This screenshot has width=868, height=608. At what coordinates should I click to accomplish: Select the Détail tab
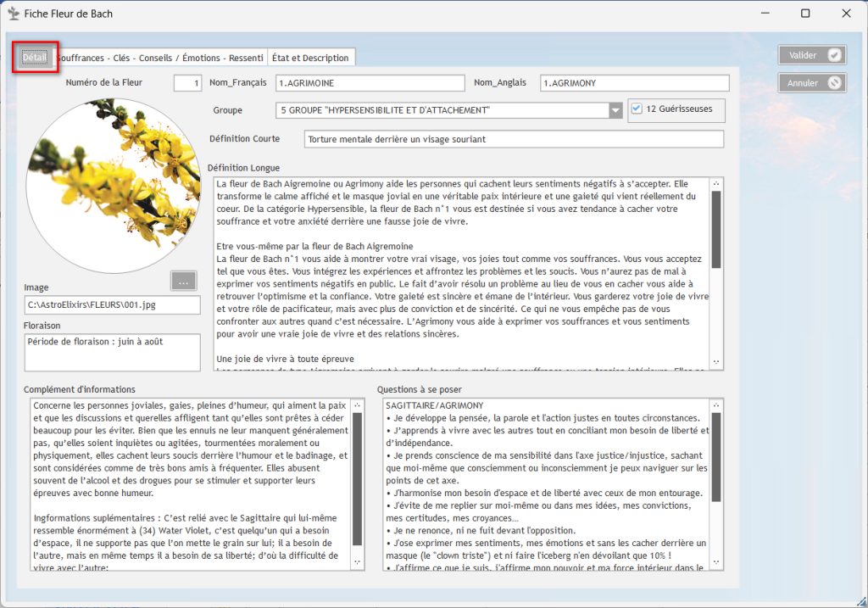[35, 57]
